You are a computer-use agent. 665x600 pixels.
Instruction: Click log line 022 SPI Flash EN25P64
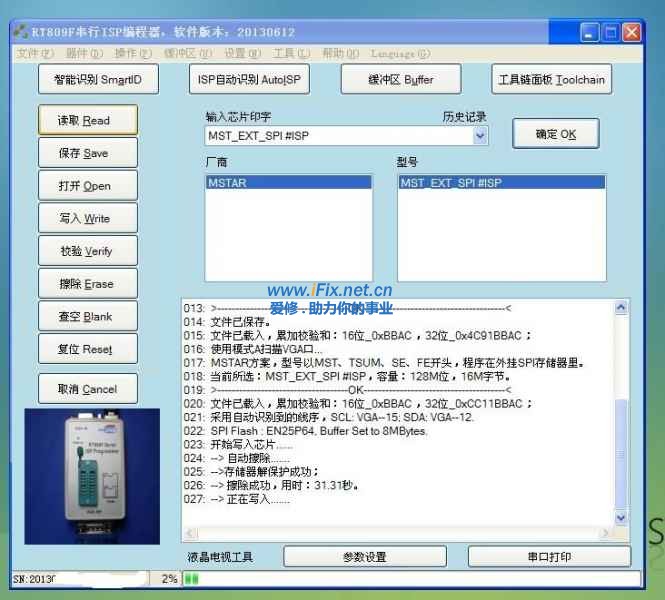pyautogui.click(x=305, y=431)
